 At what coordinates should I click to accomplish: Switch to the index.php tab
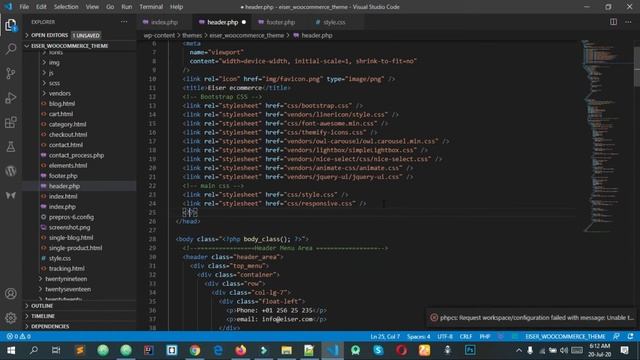pos(164,22)
